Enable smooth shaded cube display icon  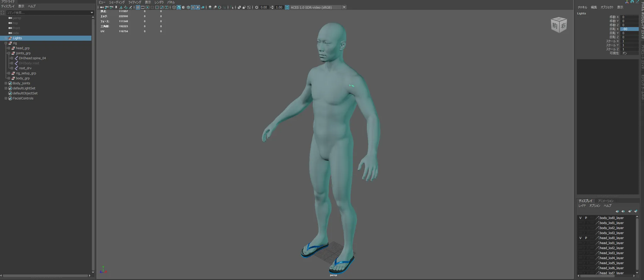click(x=179, y=7)
